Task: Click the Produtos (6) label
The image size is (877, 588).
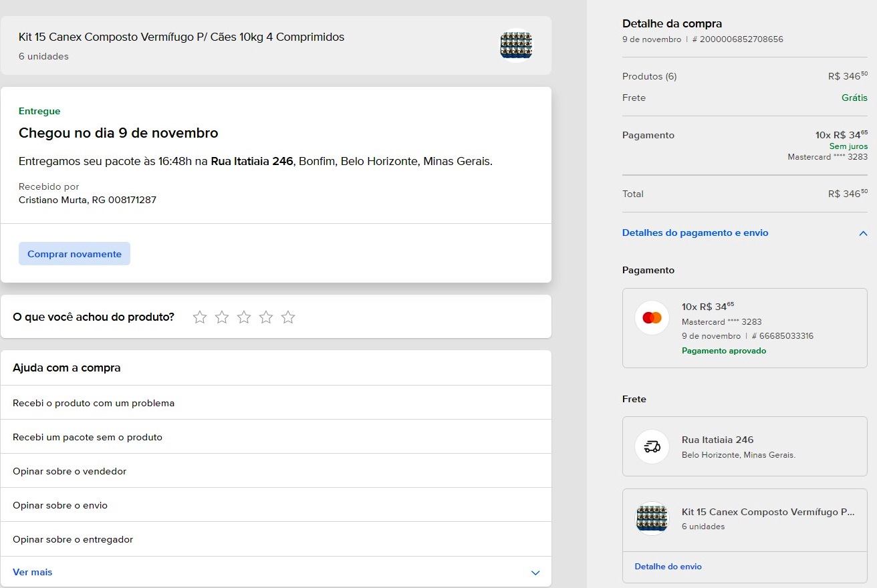Action: pos(649,76)
